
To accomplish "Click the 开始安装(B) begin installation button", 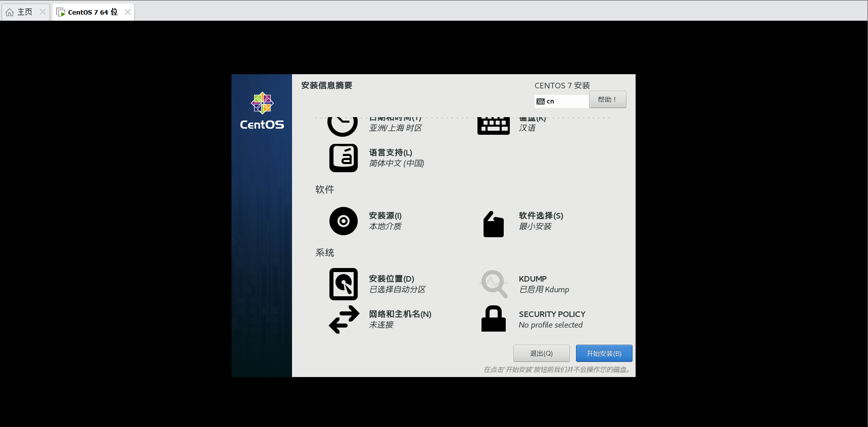I will click(x=604, y=353).
